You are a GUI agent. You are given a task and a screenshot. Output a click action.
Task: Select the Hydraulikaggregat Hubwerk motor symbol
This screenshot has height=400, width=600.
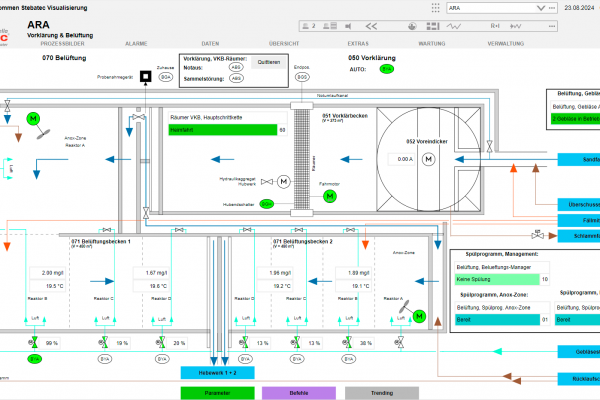284,181
